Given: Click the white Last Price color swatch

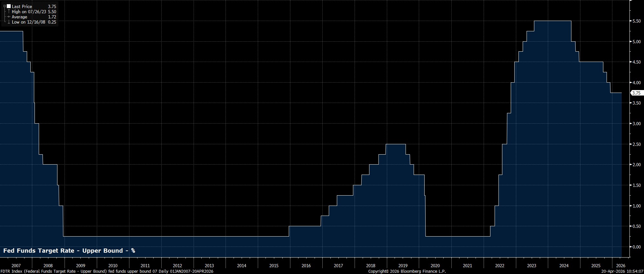Looking at the screenshot, I should point(9,6).
